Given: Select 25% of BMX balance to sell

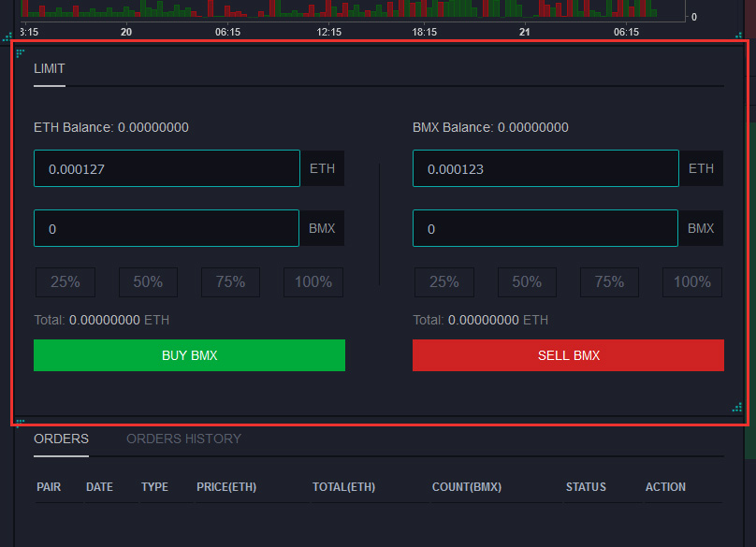Looking at the screenshot, I should point(443,282).
